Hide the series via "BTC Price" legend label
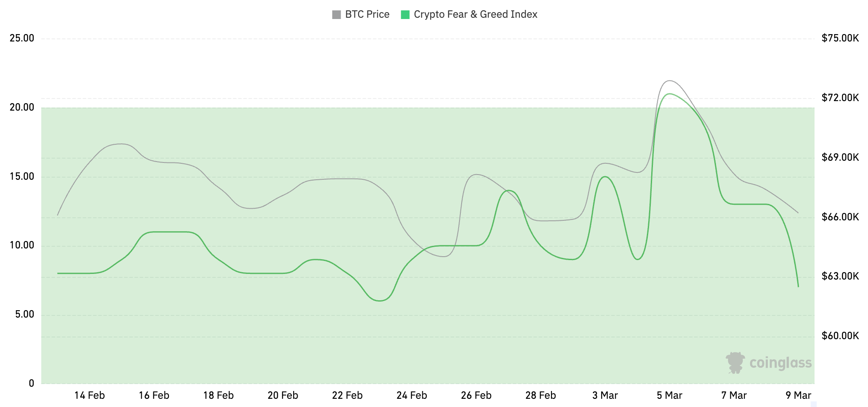The height and width of the screenshot is (407, 868). point(367,15)
